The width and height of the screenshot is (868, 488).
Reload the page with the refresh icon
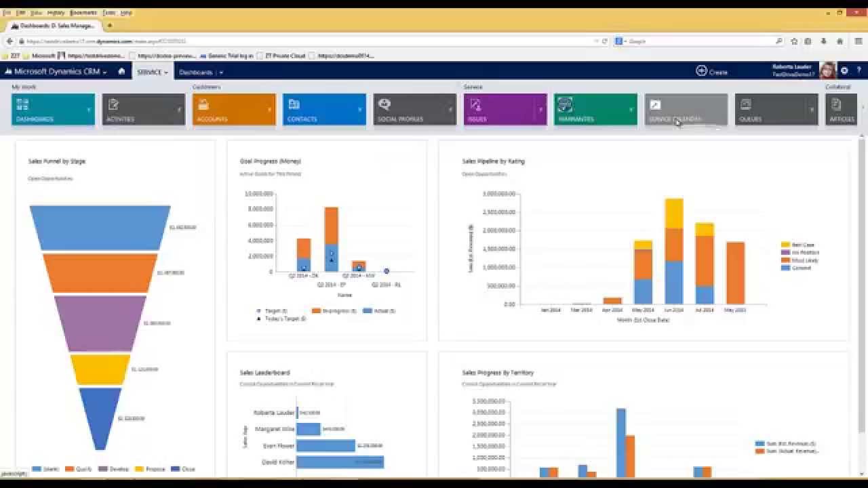click(x=605, y=41)
